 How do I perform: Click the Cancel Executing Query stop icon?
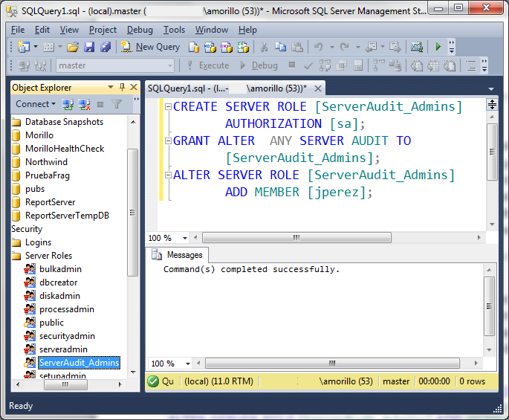(292, 65)
